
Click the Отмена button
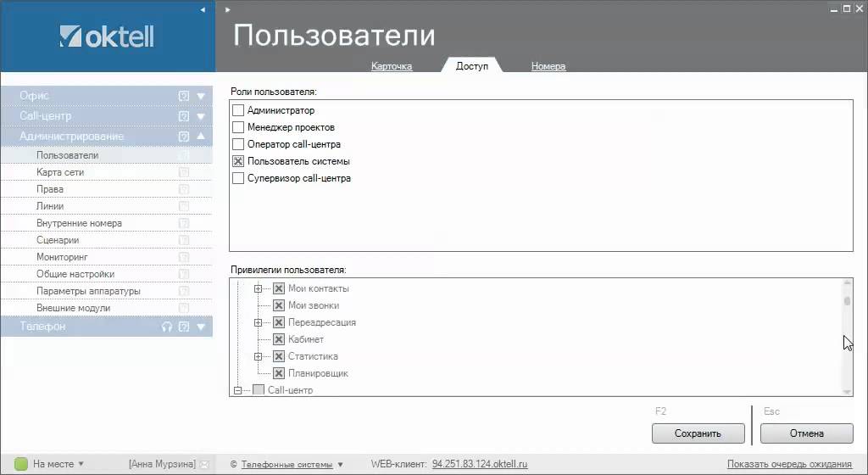click(x=807, y=433)
